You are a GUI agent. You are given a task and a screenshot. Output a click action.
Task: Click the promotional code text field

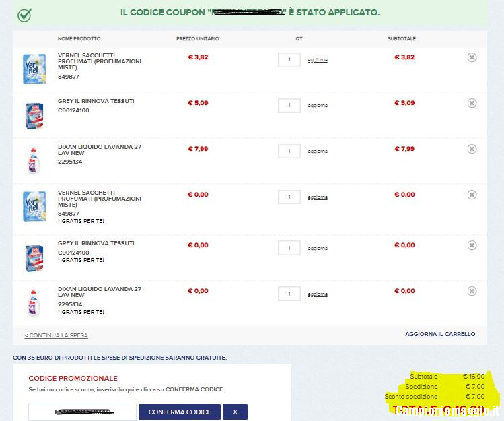coord(82,412)
